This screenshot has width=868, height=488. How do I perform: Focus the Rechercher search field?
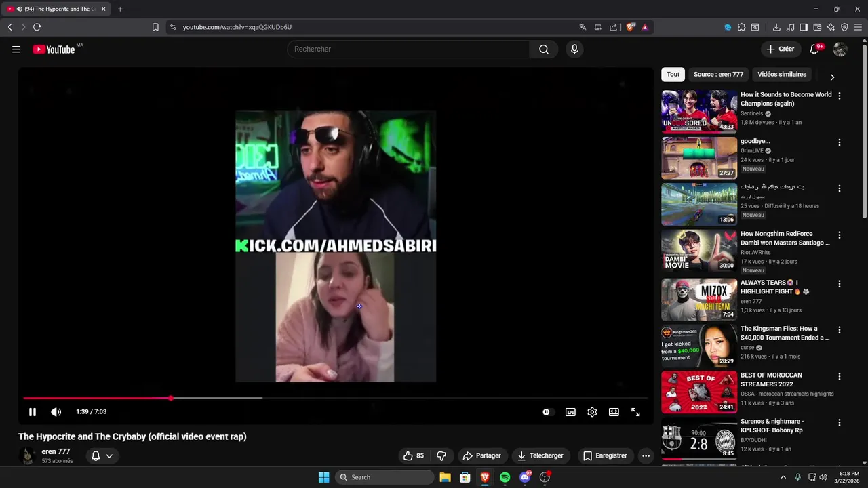[x=408, y=49]
